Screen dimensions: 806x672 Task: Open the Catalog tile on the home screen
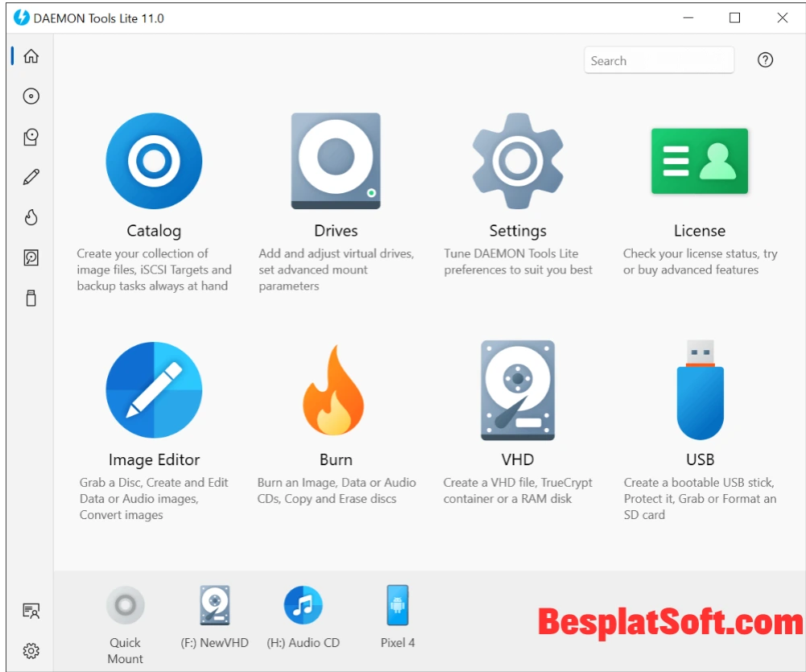pyautogui.click(x=154, y=160)
